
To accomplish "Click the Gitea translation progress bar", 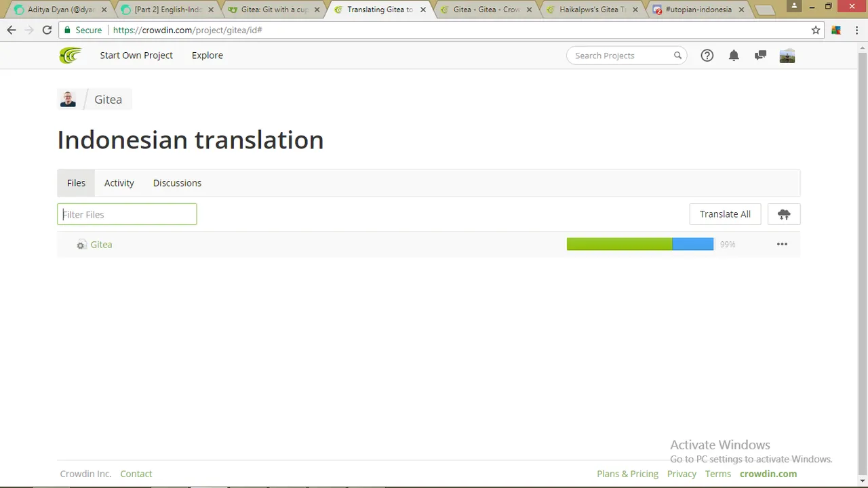I will [x=640, y=244].
